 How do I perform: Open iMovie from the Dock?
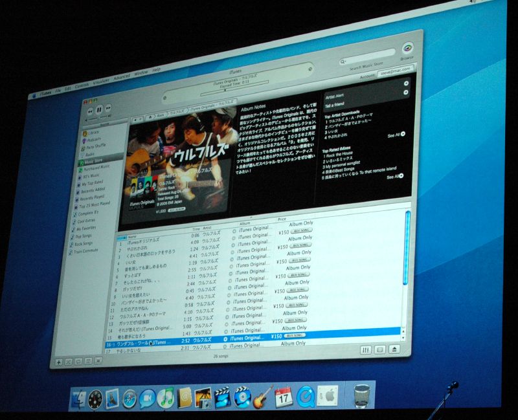(x=223, y=397)
